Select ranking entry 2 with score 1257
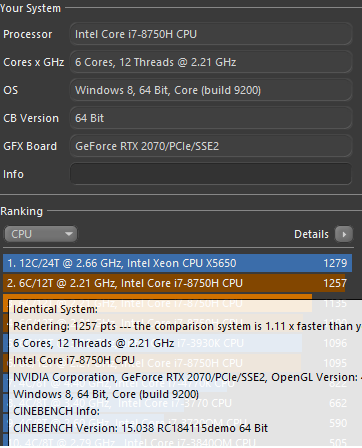 pos(174,283)
